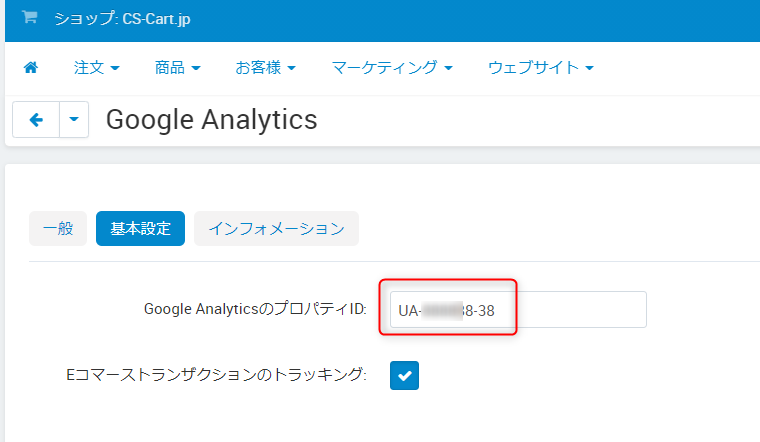Viewport: 760px width, 442px height.
Task: Open the インフォメーション tab
Action: [x=276, y=228]
